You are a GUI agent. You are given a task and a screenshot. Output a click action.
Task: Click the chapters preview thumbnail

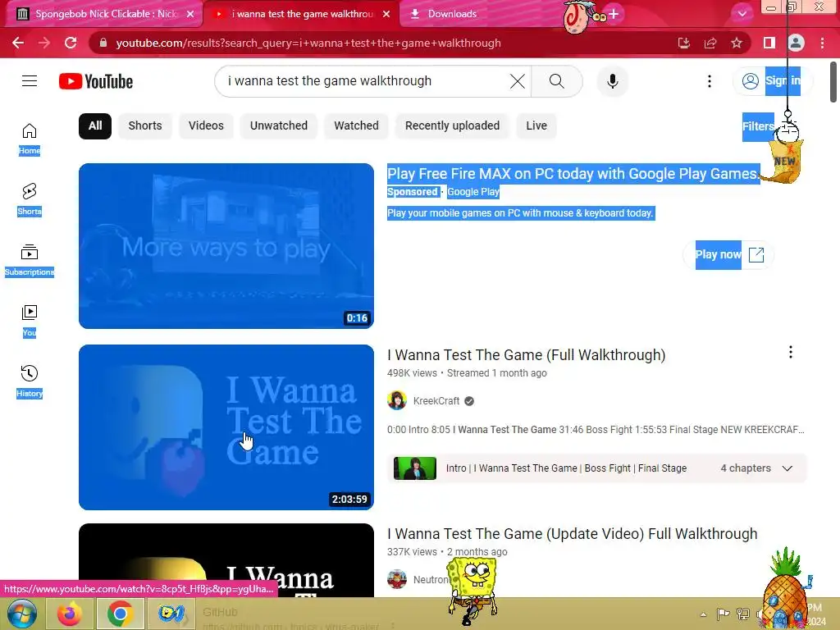point(414,468)
